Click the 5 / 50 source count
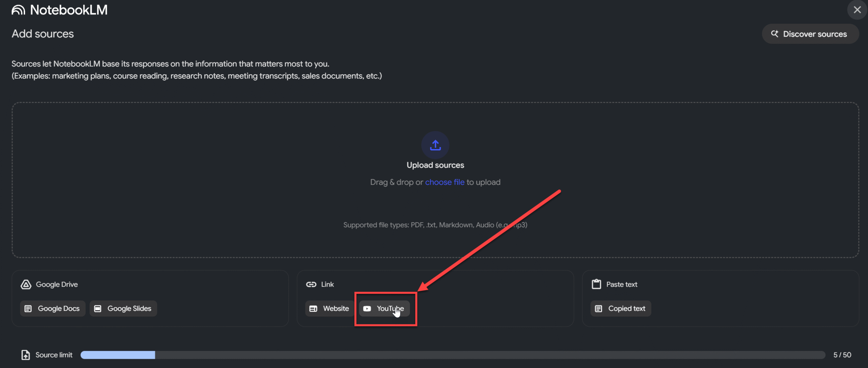 coord(842,355)
